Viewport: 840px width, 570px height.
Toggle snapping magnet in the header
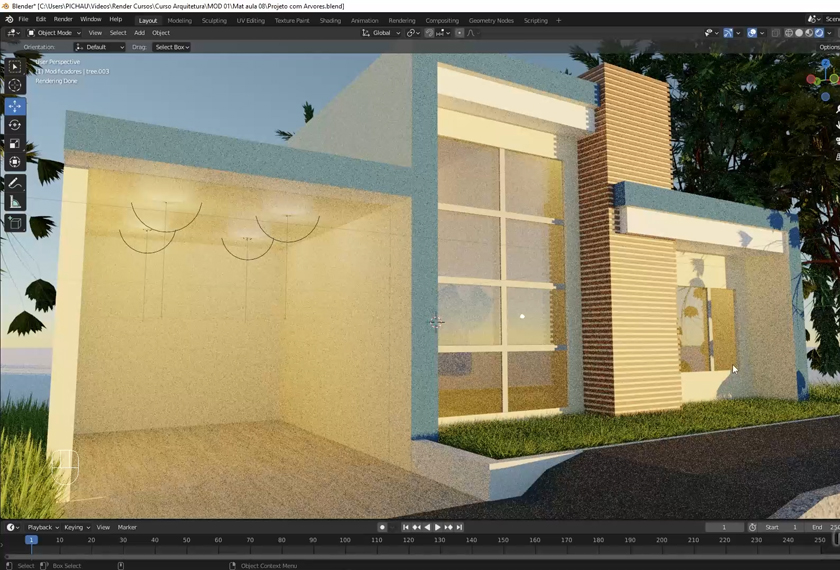coord(429,33)
